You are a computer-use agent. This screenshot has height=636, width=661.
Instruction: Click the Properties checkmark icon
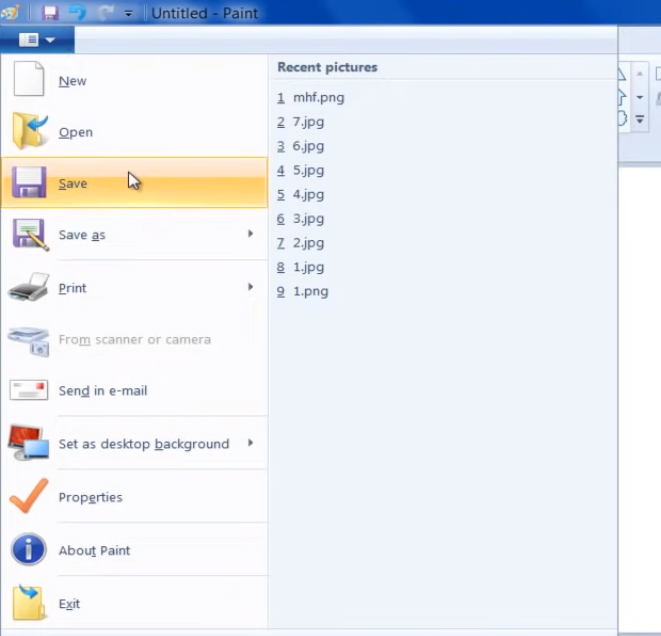[28, 497]
